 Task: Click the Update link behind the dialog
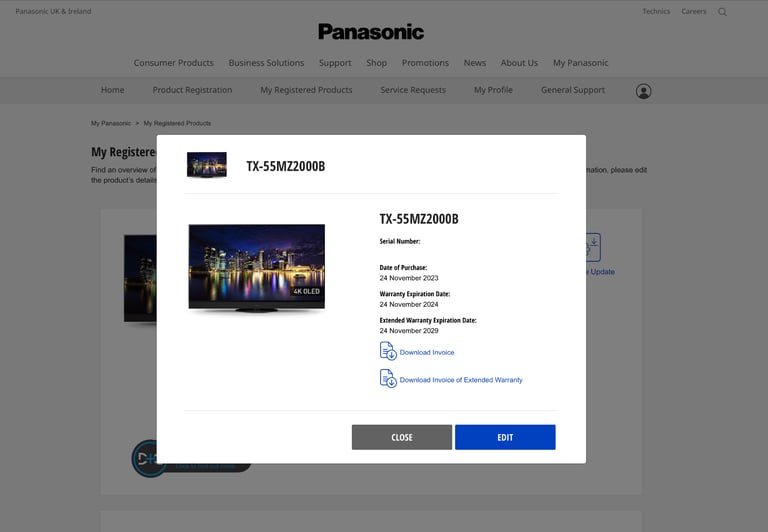(x=602, y=272)
